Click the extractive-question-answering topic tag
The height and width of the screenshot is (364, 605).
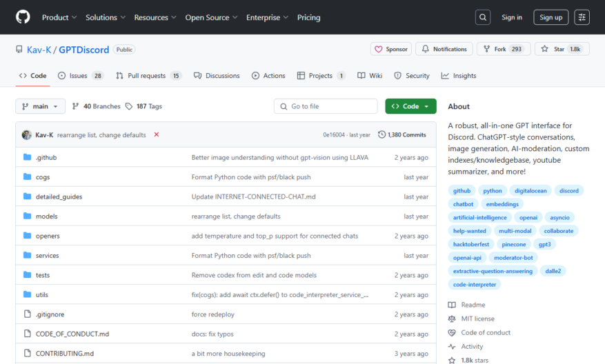(493, 271)
